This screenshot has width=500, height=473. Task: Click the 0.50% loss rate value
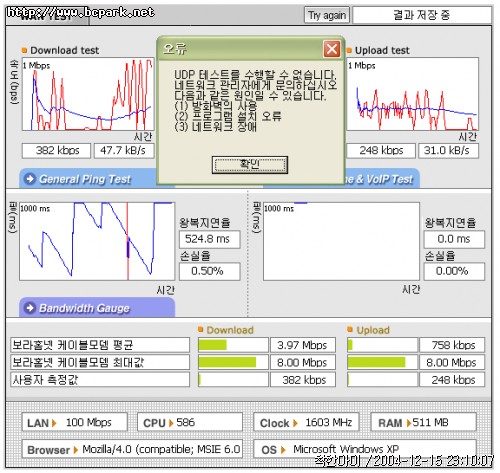click(210, 271)
